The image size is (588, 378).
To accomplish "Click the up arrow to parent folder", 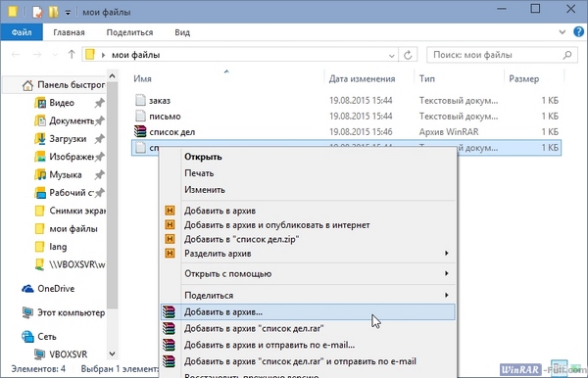I will click(x=72, y=55).
